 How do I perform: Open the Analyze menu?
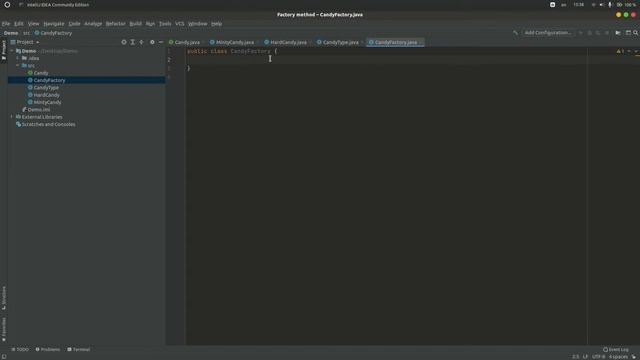(93, 24)
